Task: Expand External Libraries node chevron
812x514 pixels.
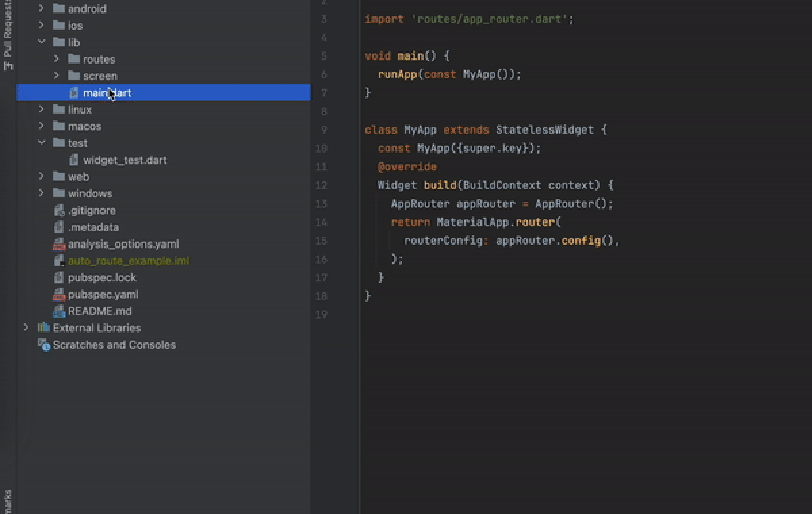Action: pyautogui.click(x=26, y=328)
